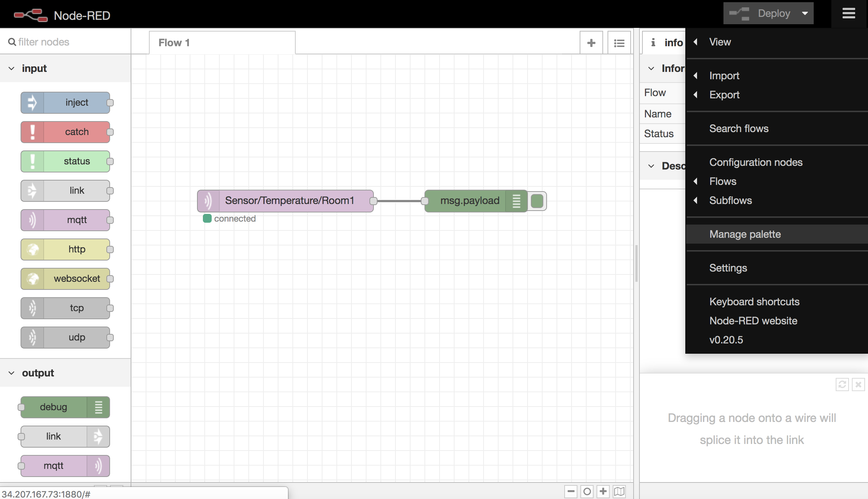Select the input mqtt node
The height and width of the screenshot is (499, 868).
click(x=65, y=220)
